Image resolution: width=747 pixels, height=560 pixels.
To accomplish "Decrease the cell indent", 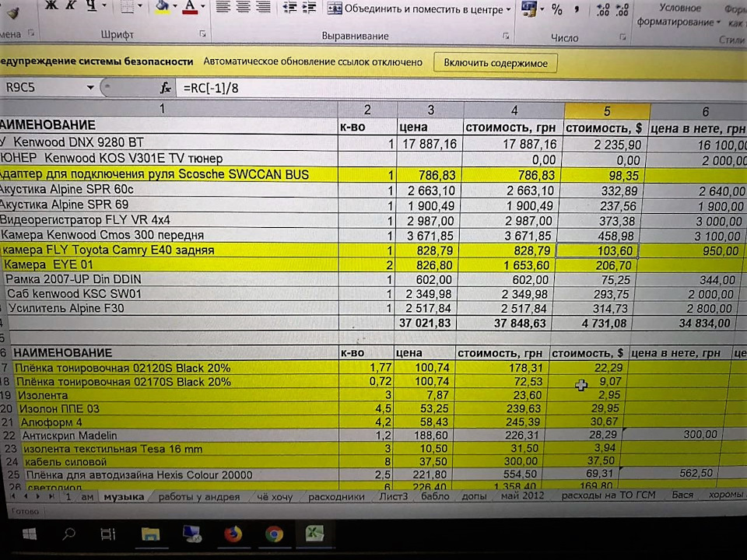I will tap(289, 8).
